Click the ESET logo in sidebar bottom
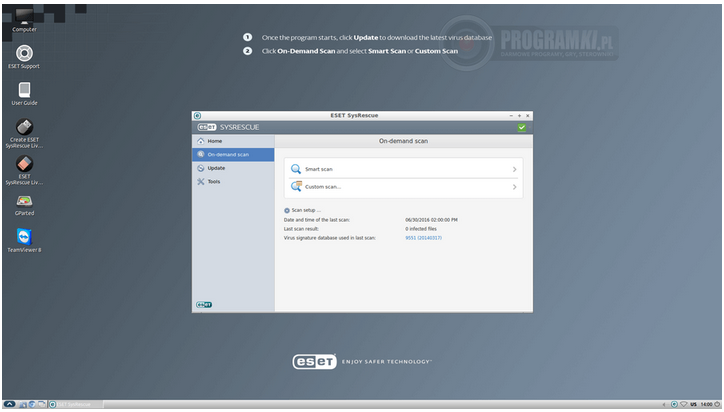Screen dimensions: 724x412 (x=204, y=304)
